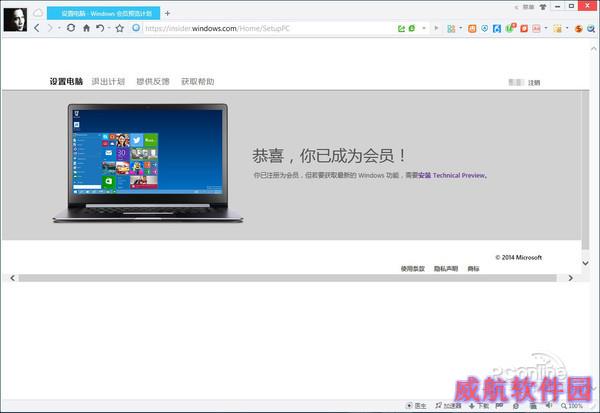Click the user avatar in the top-left corner

[14, 18]
